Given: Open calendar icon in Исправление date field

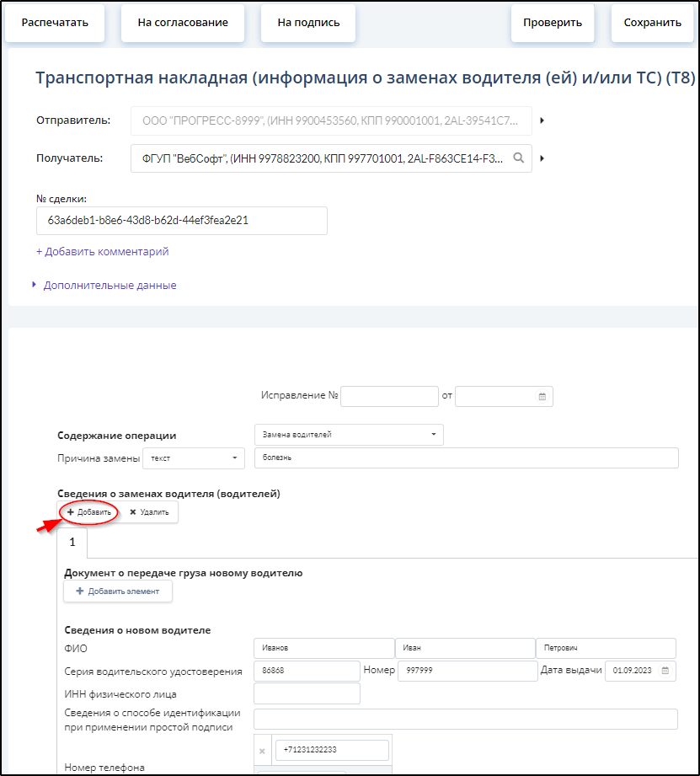Looking at the screenshot, I should pyautogui.click(x=542, y=396).
